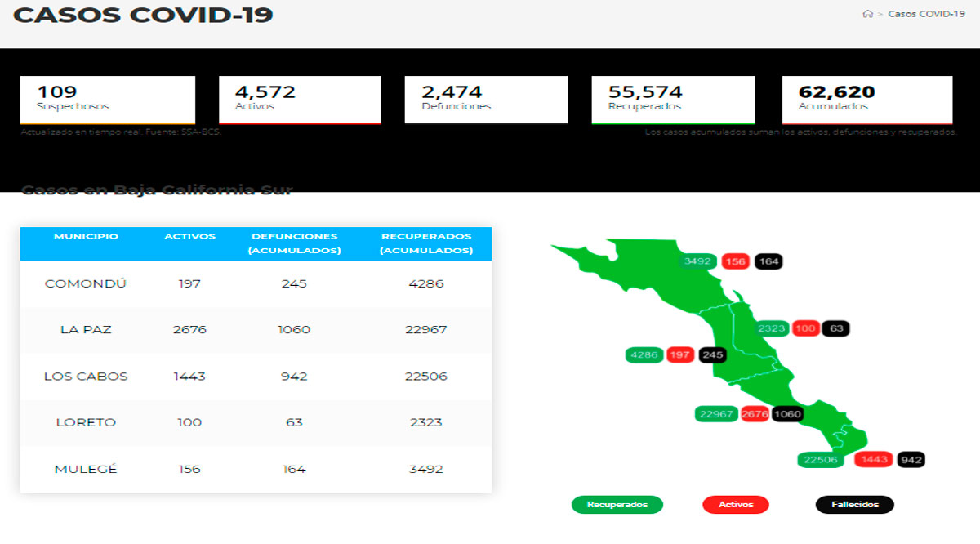Click green 22506 map badge for Los Cabos
980x544 pixels.
pos(821,460)
